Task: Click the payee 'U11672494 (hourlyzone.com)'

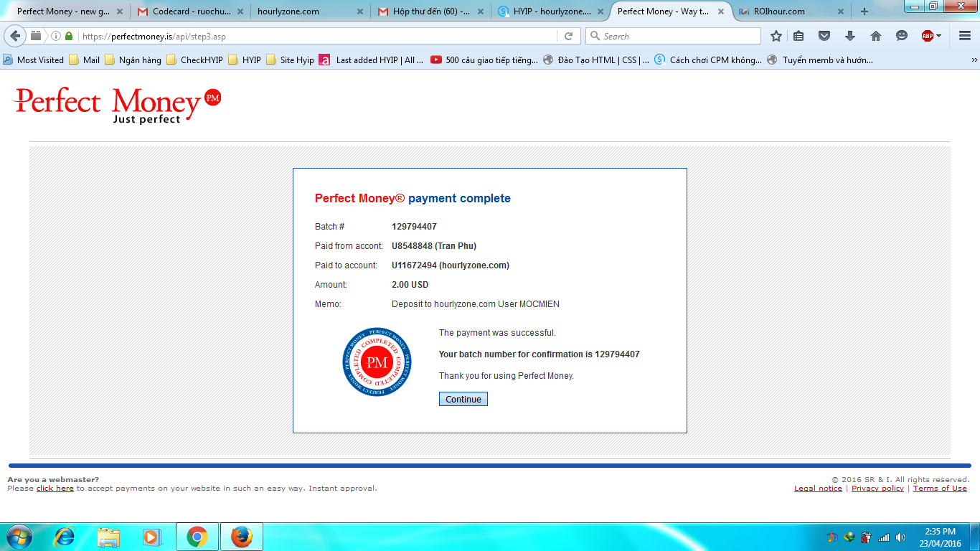Action: click(x=451, y=265)
